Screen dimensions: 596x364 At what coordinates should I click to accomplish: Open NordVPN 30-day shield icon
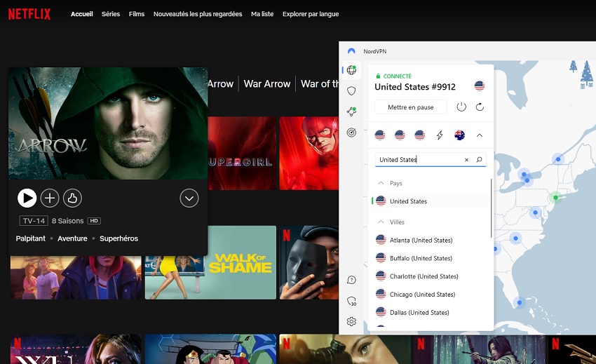coord(351,302)
